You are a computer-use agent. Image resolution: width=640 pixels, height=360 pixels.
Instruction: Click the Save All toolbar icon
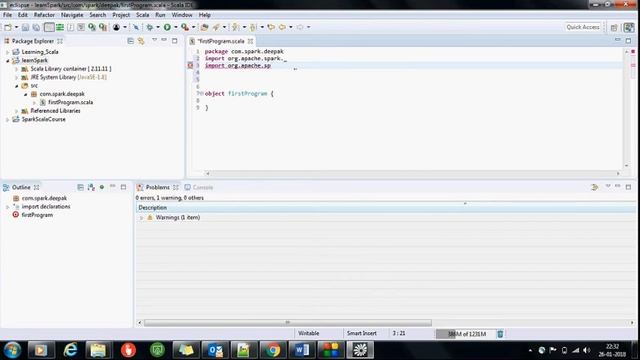(36, 27)
